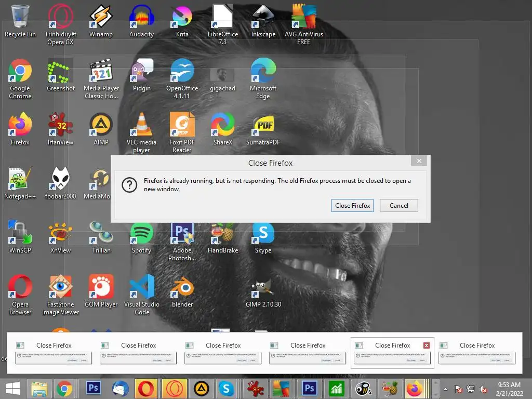Screen dimensions: 532x399
Task: Select the ShareX desktop icon
Action: [x=222, y=129]
